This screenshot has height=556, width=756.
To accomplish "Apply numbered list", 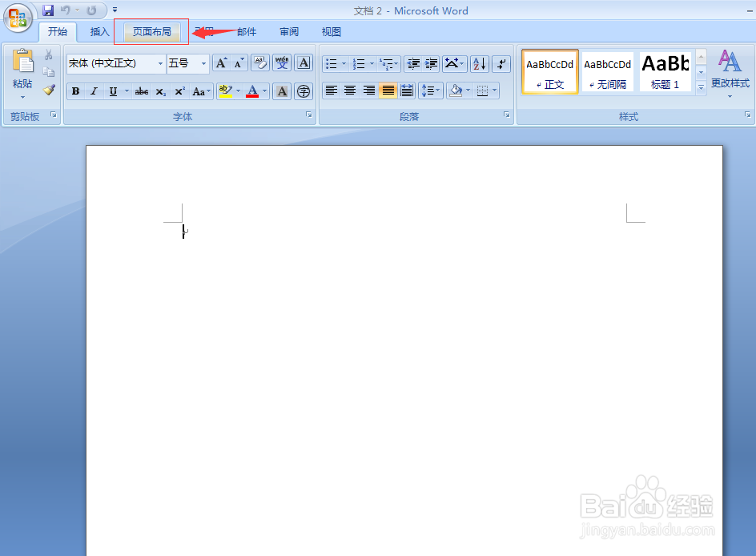I will click(x=359, y=63).
